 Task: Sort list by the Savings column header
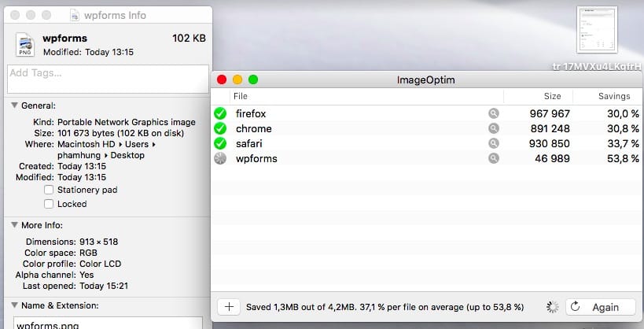point(613,96)
